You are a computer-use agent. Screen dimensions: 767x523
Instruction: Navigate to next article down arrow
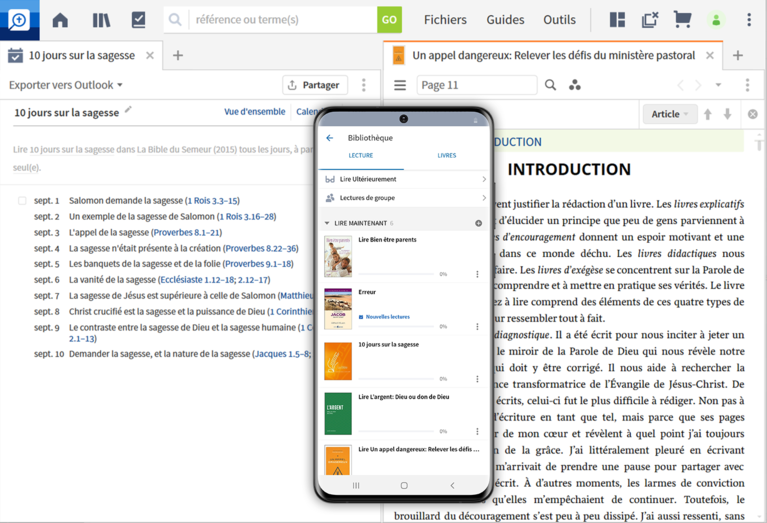[727, 114]
